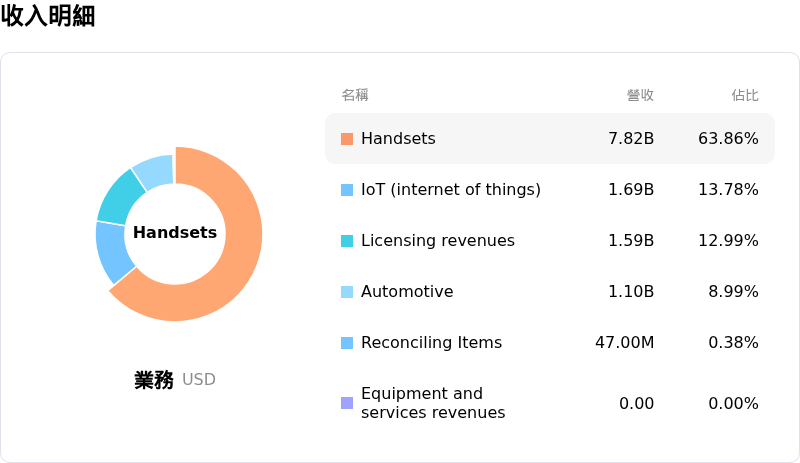
Task: Click the 7.82B revenue value
Action: 631,138
